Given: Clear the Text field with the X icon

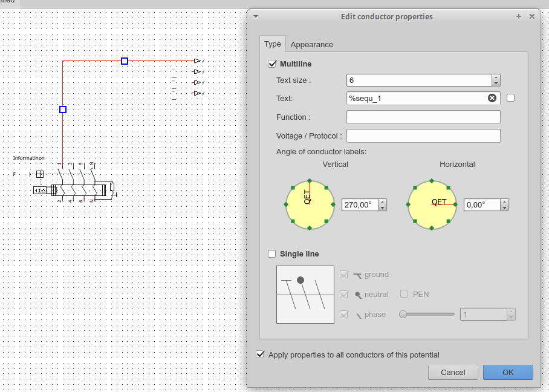Looking at the screenshot, I should (x=492, y=98).
